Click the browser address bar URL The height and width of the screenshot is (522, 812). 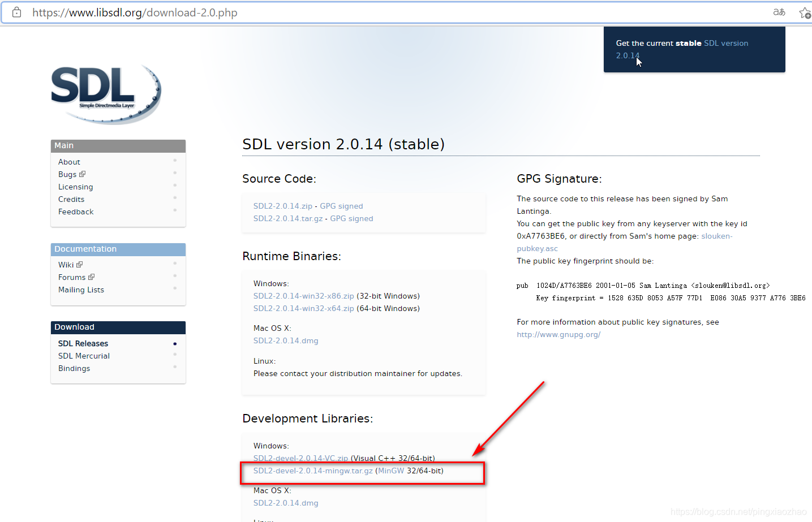tap(135, 12)
